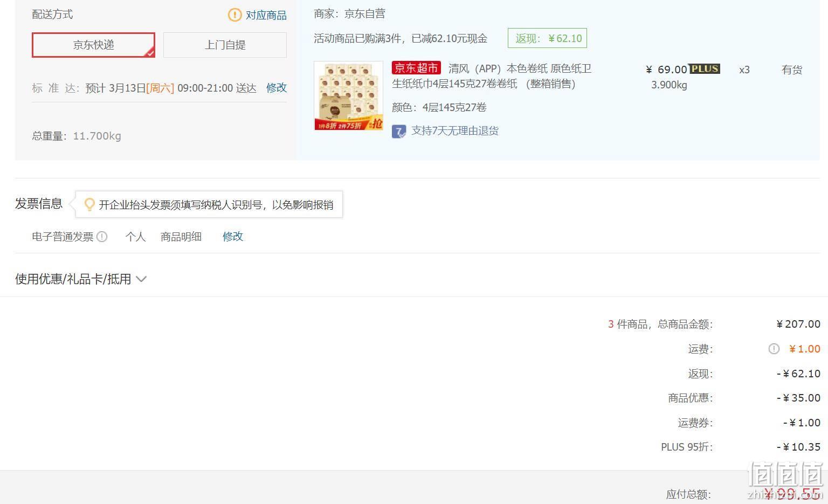Click the PLUS 95折 deduction -¥10.35
Viewport: 828px width, 504px height.
coord(798,447)
